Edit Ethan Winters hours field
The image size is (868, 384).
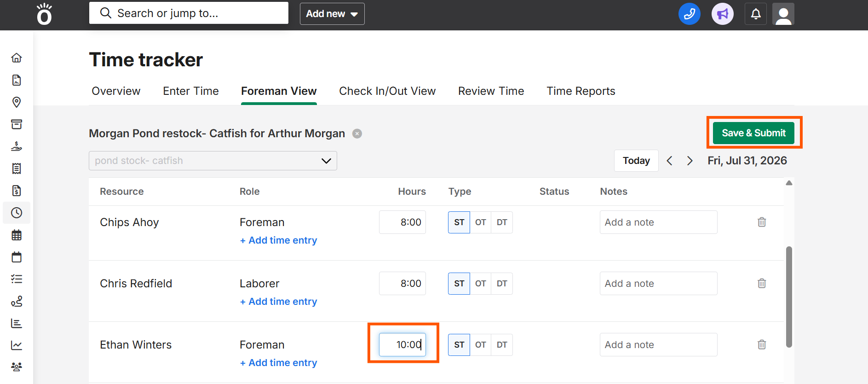tap(402, 345)
